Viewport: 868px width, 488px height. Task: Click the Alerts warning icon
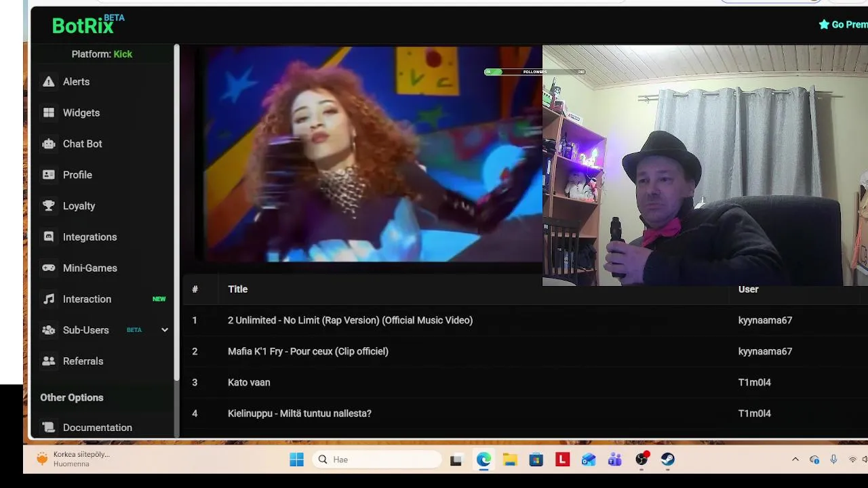(x=48, y=81)
